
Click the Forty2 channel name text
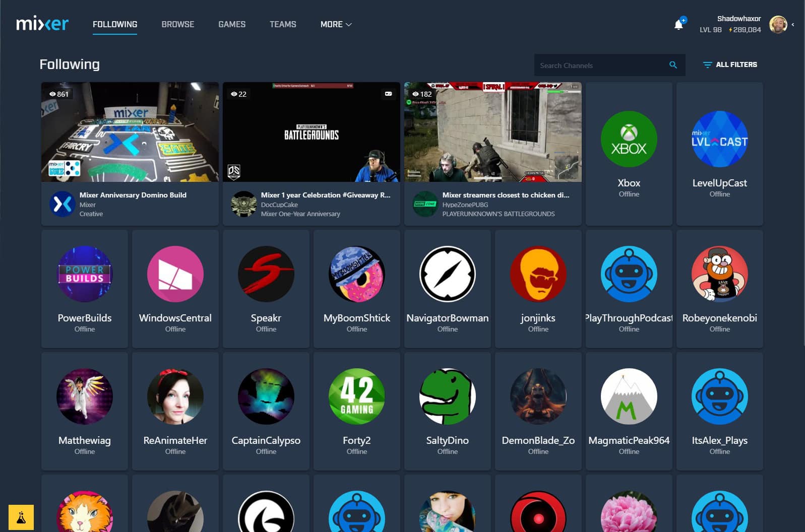click(x=357, y=440)
